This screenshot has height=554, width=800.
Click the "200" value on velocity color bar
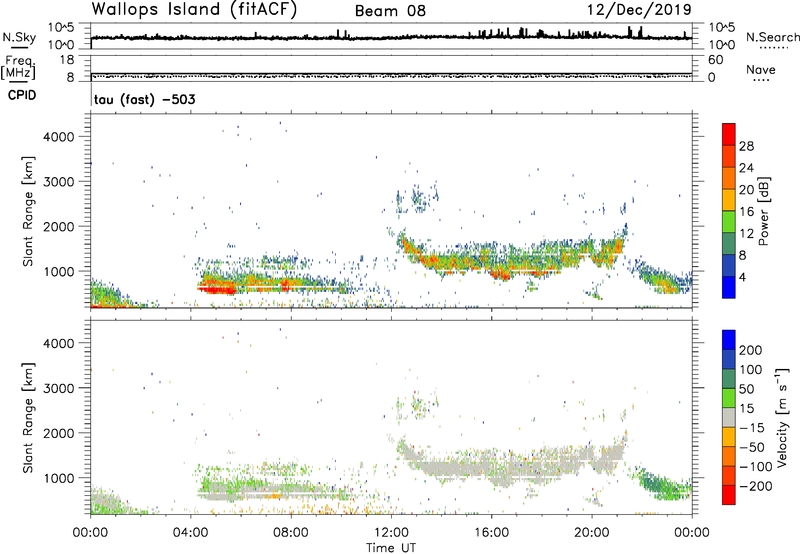point(751,350)
